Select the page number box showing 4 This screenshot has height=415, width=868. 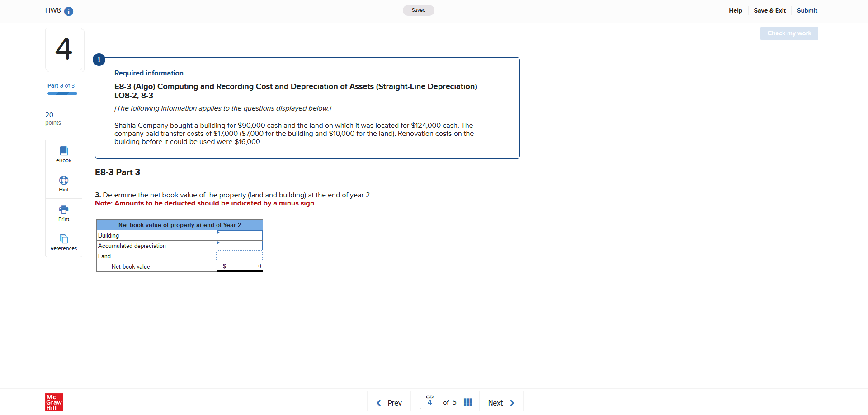(429, 402)
